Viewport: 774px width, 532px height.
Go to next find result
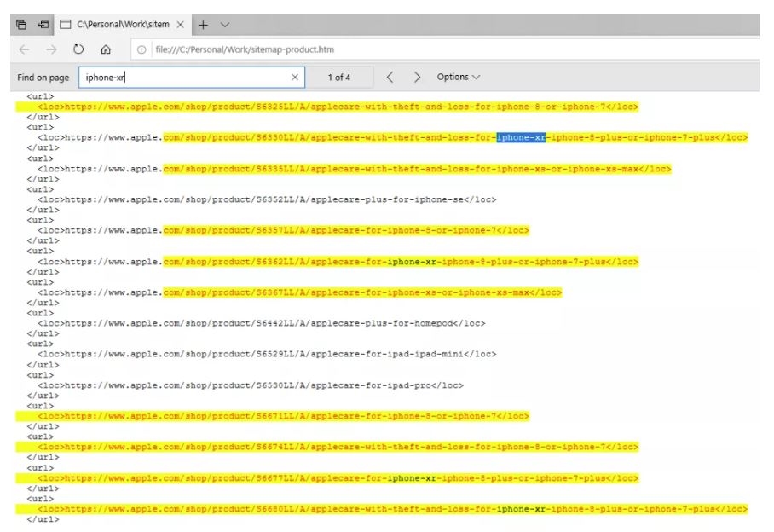pos(417,77)
